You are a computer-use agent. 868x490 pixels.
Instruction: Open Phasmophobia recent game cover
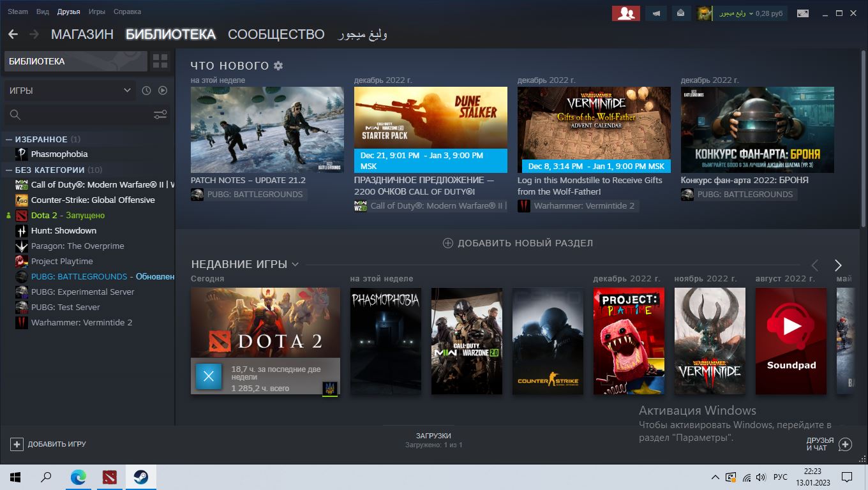385,341
